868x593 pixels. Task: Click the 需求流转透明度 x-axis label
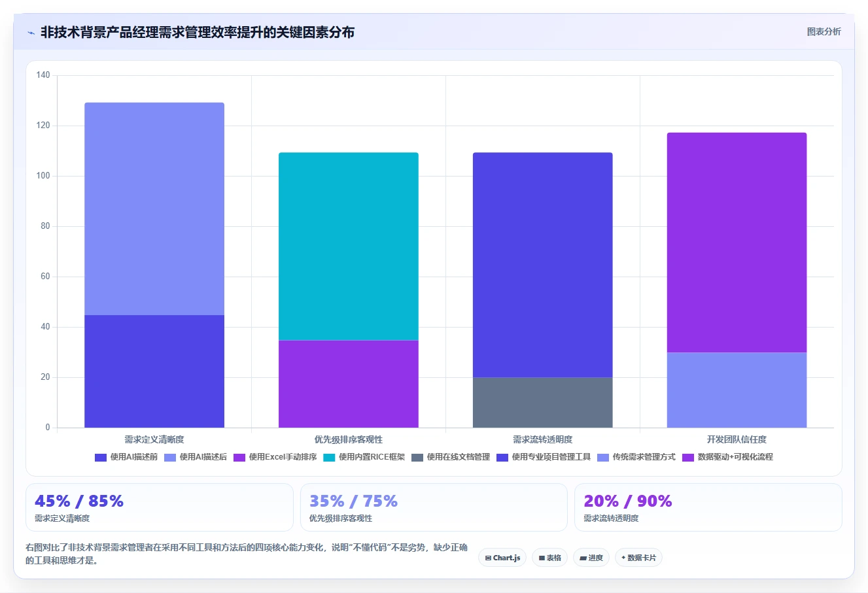point(543,439)
